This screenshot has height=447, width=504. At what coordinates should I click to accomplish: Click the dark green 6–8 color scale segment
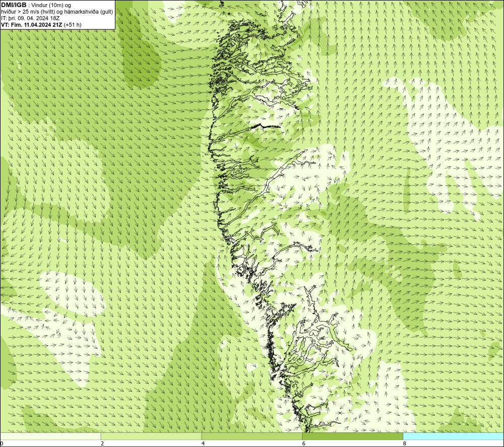(353, 436)
